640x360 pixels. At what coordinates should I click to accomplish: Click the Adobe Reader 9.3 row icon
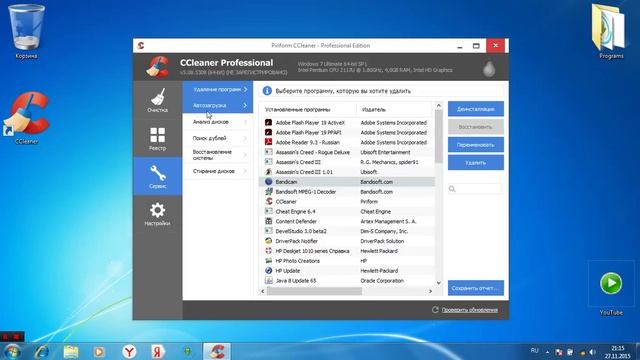click(268, 142)
